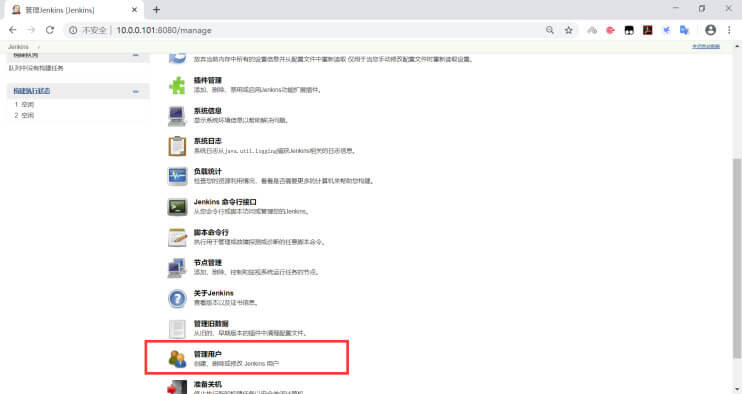Click the reload configuration icon at top
The height and width of the screenshot is (394, 742).
point(177,58)
